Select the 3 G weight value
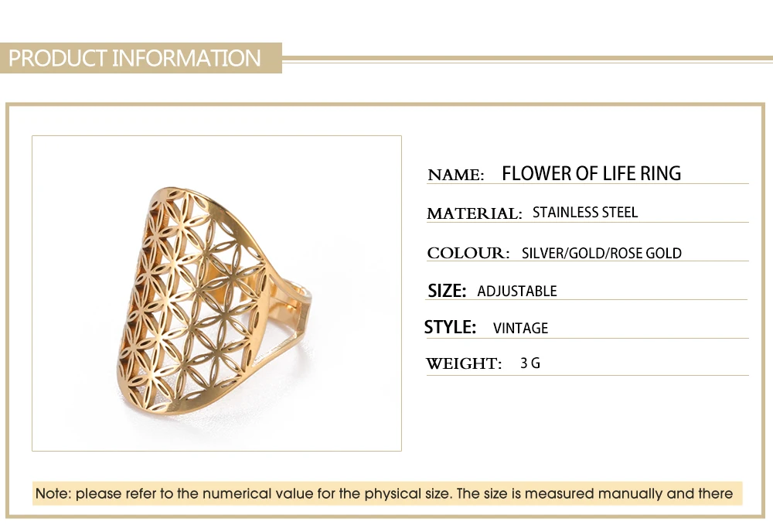The height and width of the screenshot is (532, 773). 530,363
